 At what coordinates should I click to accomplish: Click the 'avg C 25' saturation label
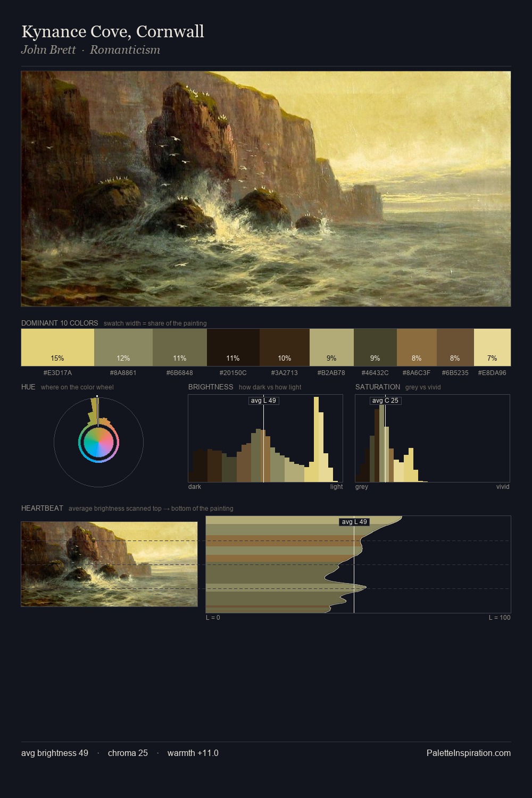point(385,401)
